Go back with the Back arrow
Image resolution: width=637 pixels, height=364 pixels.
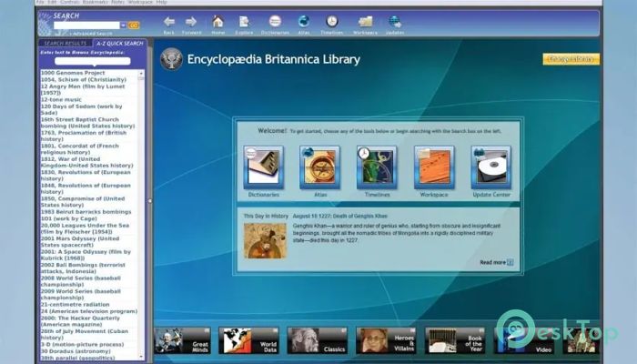[x=168, y=22]
